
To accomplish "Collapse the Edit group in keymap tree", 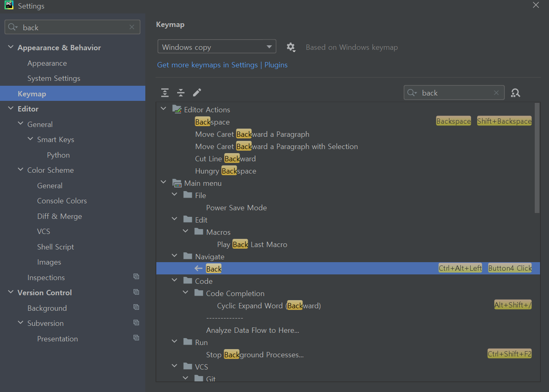I will (175, 219).
